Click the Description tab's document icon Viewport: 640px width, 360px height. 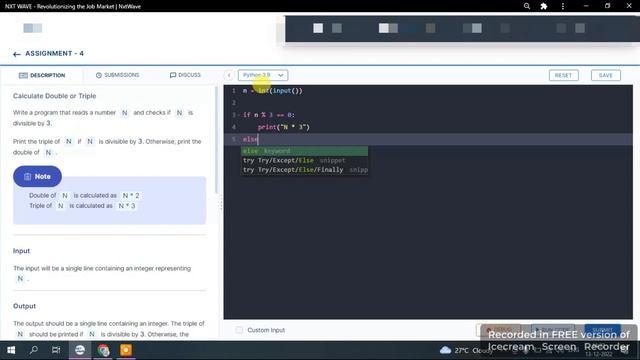pyautogui.click(x=23, y=75)
